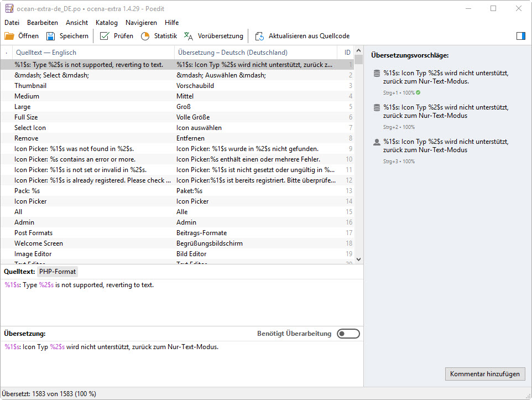Screen dimensions: 532x400
Task: Sort by Quelltext — Englisch column header
Action: pyautogui.click(x=93, y=53)
